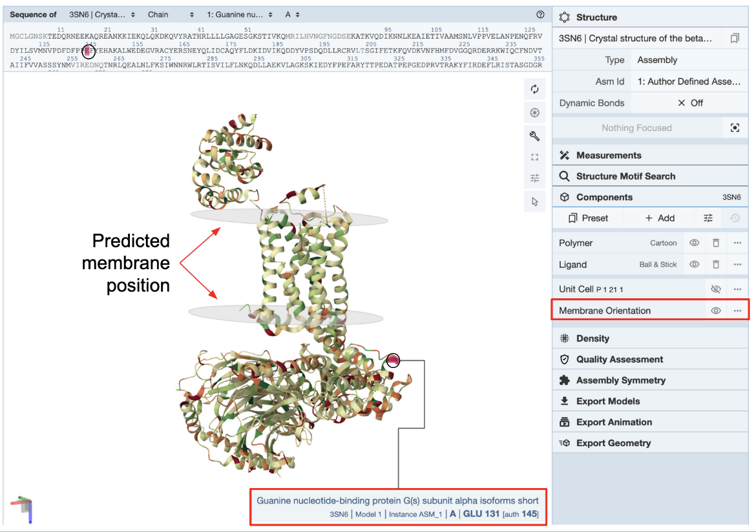
Task: Show the Unit Cell via crossed eye icon
Action: (x=715, y=289)
